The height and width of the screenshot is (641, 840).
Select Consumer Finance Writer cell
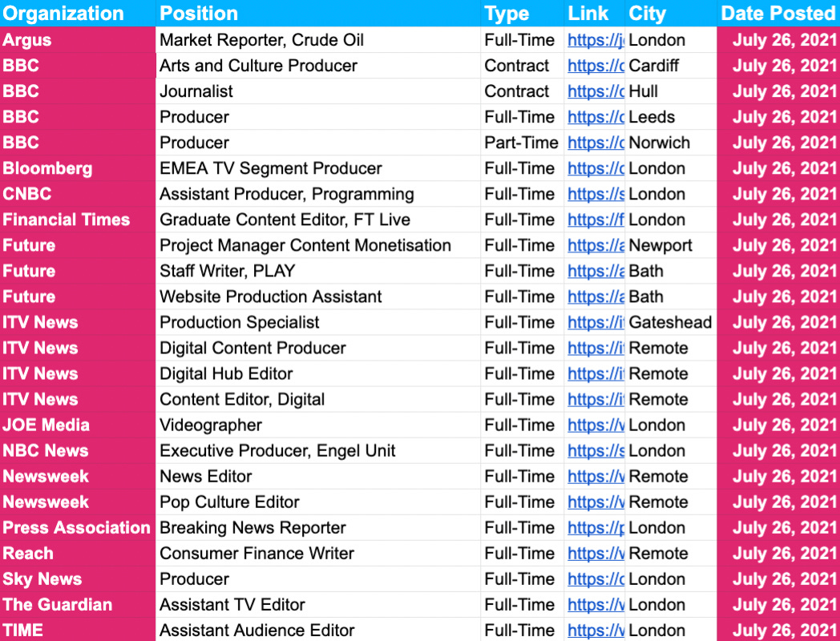318,554
